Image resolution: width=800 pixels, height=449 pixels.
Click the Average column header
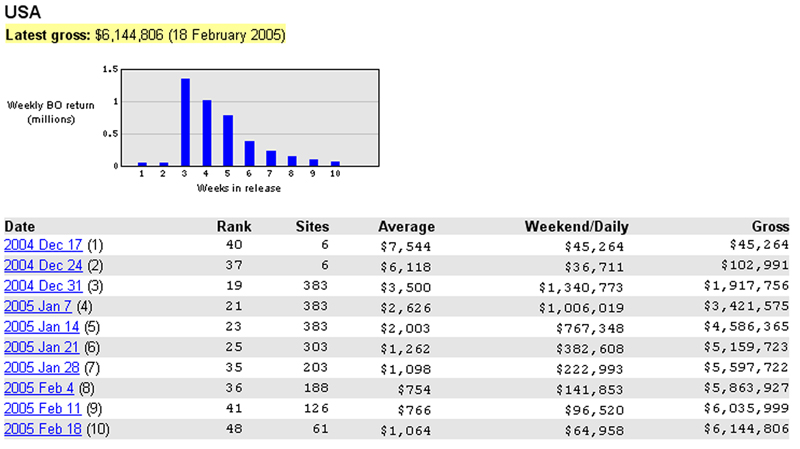click(407, 227)
